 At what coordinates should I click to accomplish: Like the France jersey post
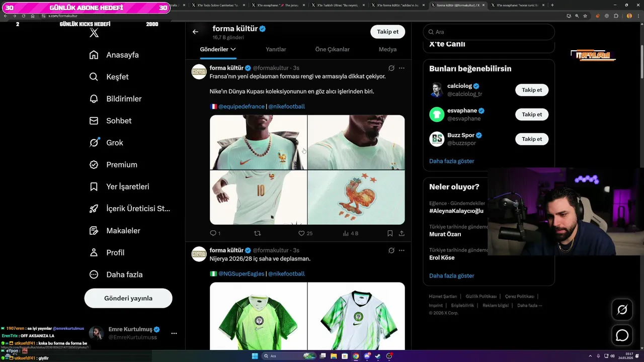pos(305,233)
